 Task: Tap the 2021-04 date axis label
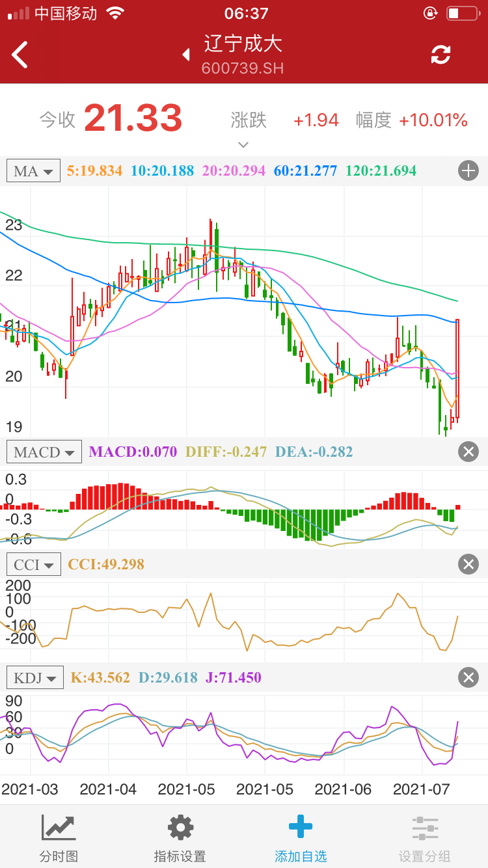pyautogui.click(x=108, y=789)
